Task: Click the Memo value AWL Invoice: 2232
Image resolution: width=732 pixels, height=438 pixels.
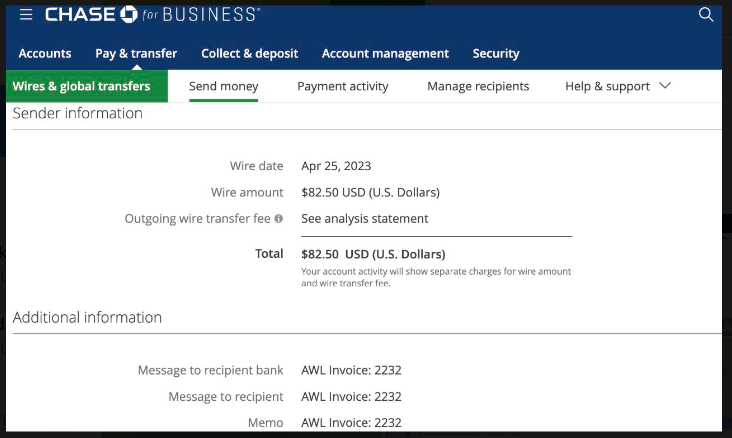Action: pos(351,423)
